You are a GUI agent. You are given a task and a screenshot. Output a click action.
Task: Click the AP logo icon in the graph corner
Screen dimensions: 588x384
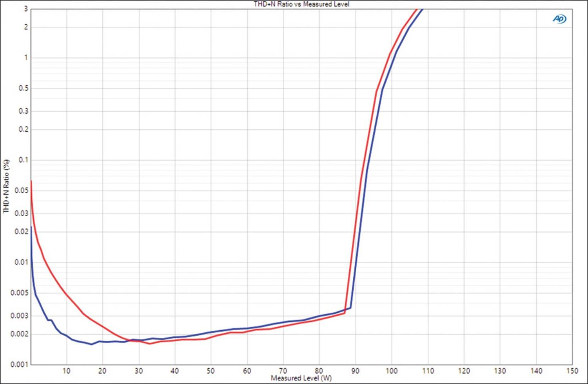(559, 19)
